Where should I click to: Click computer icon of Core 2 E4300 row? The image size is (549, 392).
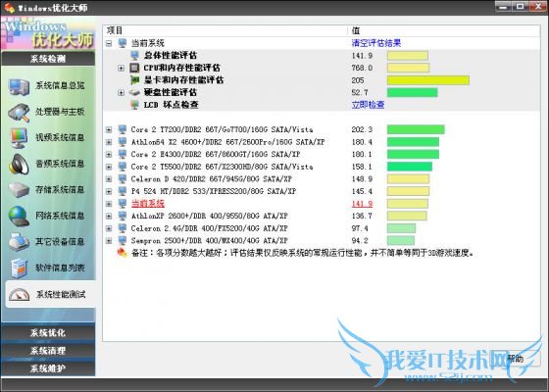click(x=123, y=154)
